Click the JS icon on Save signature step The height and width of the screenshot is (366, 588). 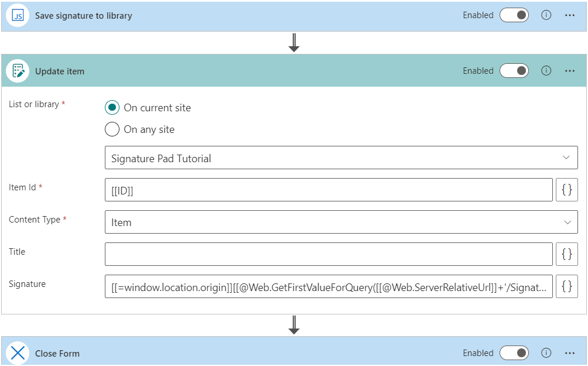pyautogui.click(x=18, y=16)
